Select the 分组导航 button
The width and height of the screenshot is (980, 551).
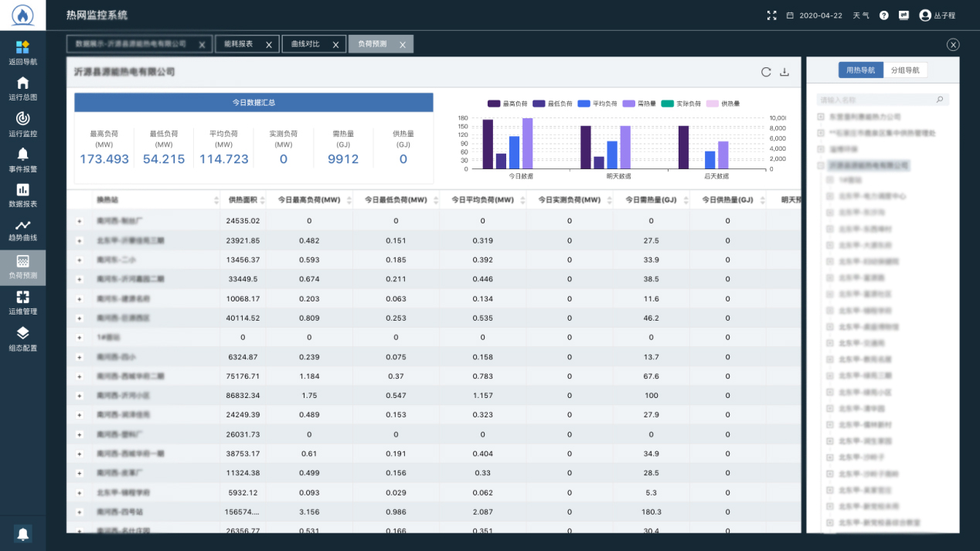(x=905, y=70)
